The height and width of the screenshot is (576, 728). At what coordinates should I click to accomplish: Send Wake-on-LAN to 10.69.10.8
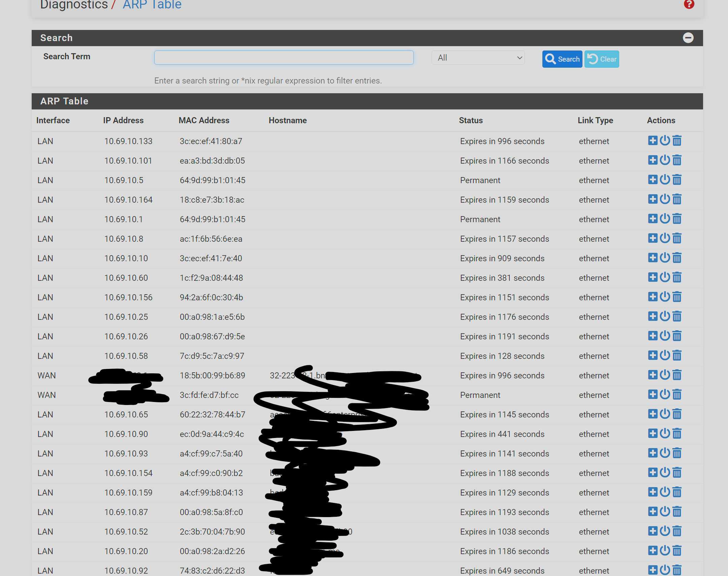pyautogui.click(x=665, y=238)
